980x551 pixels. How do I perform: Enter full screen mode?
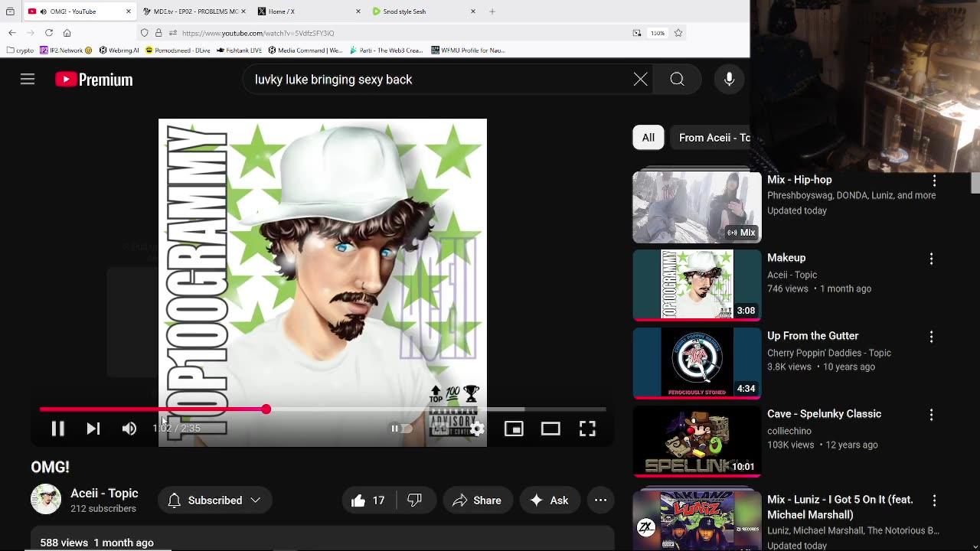[587, 429]
